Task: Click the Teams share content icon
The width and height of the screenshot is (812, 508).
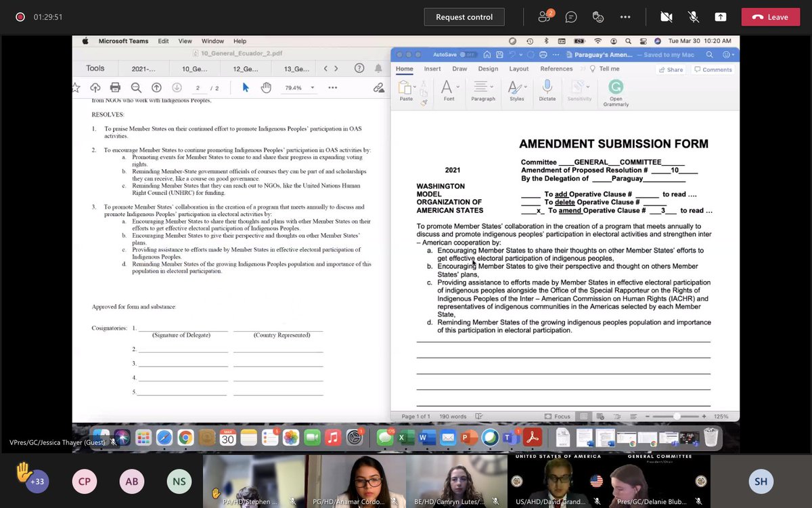Action: point(721,17)
